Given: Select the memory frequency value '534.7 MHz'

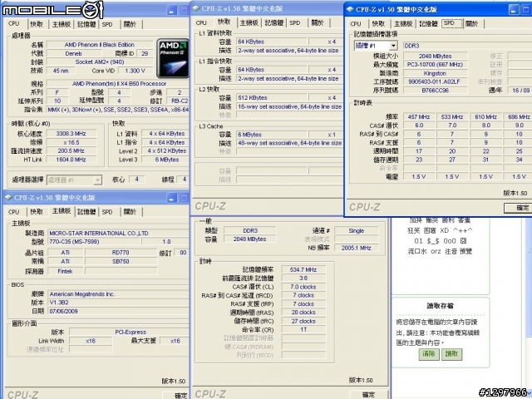Looking at the screenshot, I should [303, 269].
